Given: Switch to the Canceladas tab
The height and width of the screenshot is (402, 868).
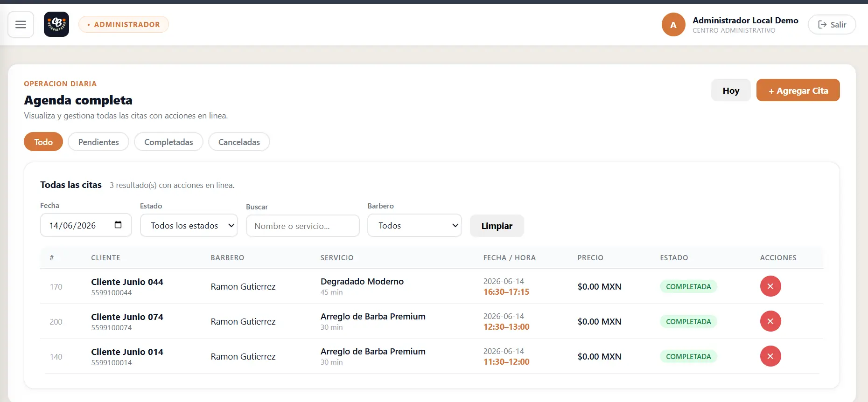Looking at the screenshot, I should pyautogui.click(x=239, y=142).
